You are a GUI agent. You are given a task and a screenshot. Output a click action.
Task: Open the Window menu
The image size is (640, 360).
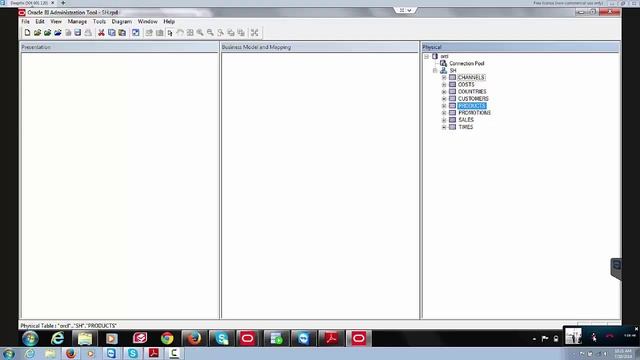pyautogui.click(x=147, y=21)
